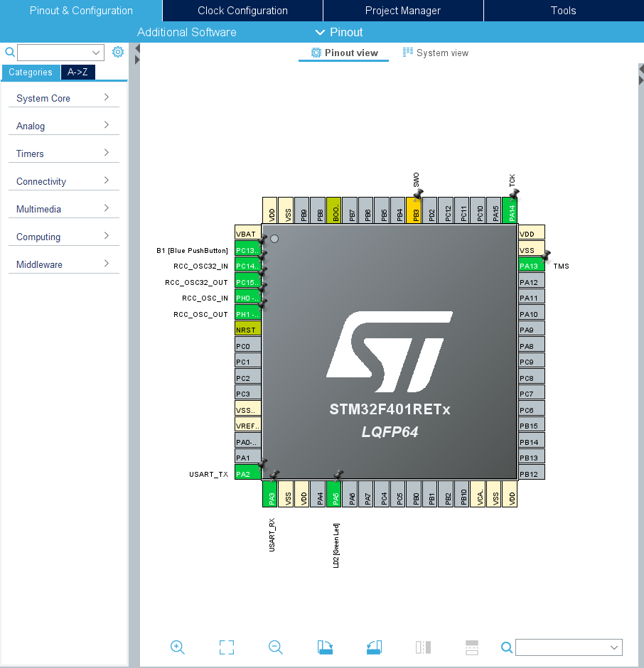Screen dimensions: 644x668
Task: Rotate the chip view clockwise
Action: [x=325, y=647]
